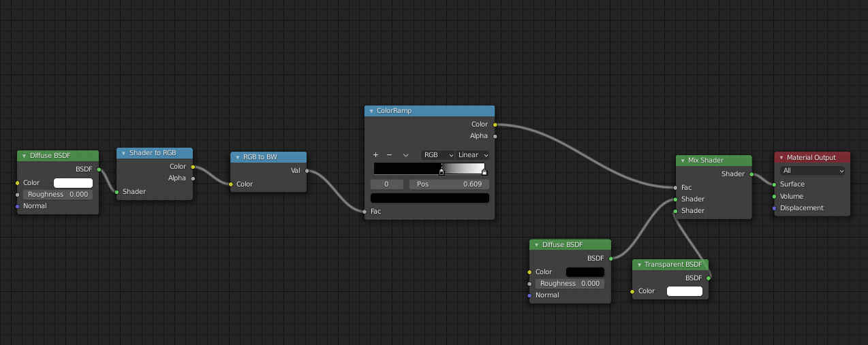Click ColorRamp Color output socket

coord(495,125)
